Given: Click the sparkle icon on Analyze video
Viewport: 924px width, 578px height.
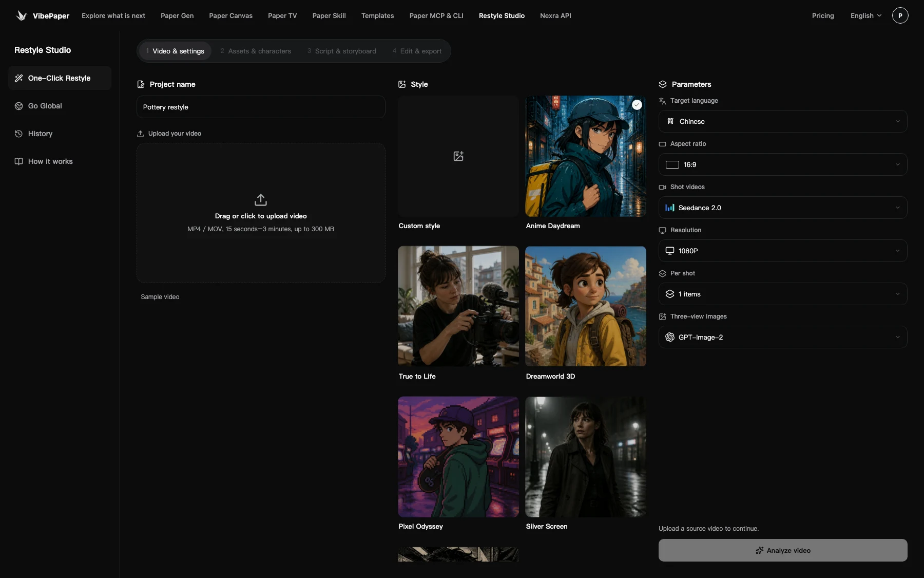Looking at the screenshot, I should pos(760,550).
